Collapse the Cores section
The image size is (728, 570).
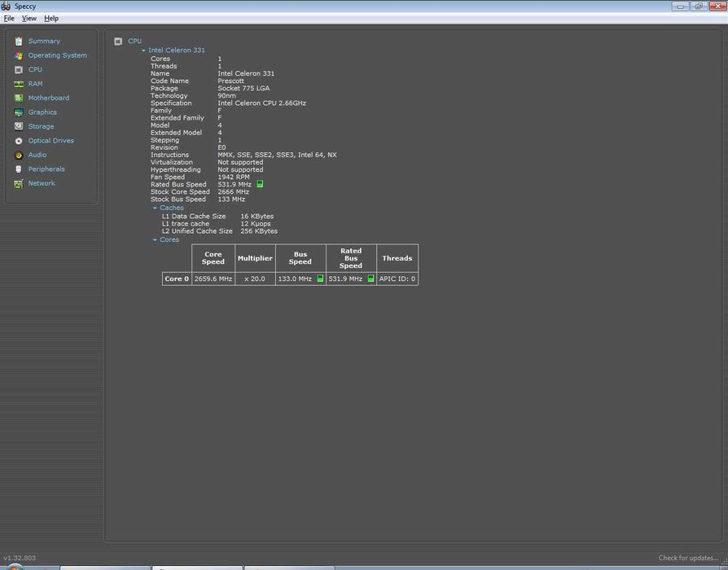tap(155, 240)
